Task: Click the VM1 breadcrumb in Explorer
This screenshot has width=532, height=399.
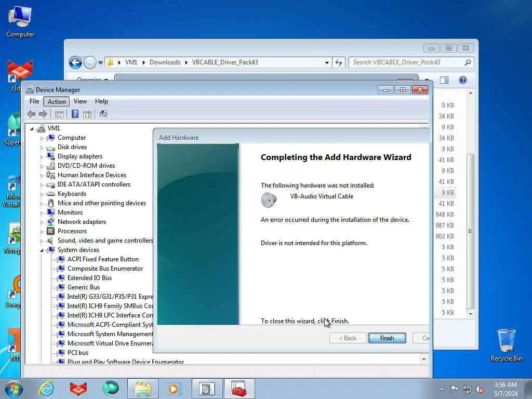Action: [x=131, y=62]
